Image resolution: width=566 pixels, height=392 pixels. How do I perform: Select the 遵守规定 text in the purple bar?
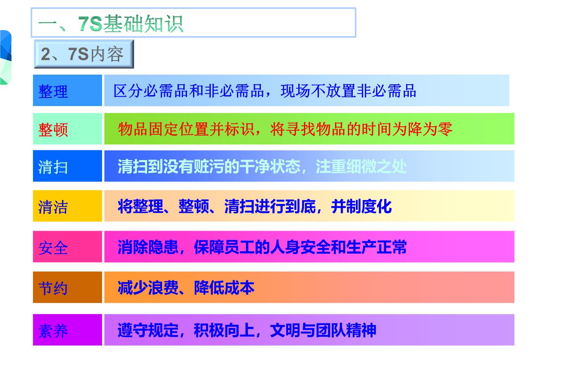click(148, 330)
